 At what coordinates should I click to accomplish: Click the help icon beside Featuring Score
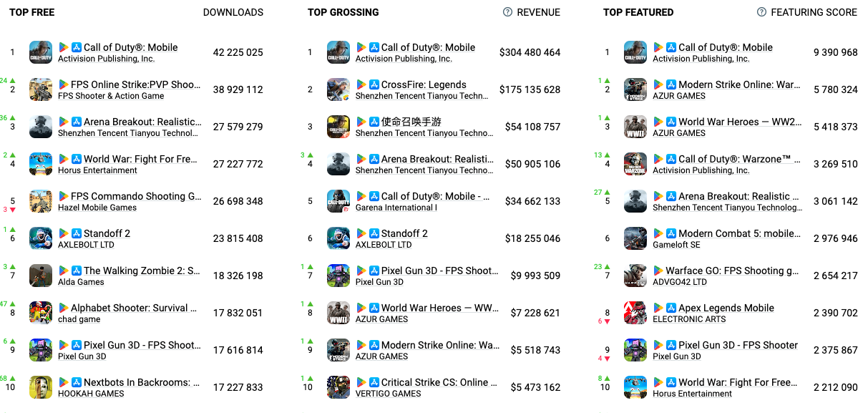[762, 12]
